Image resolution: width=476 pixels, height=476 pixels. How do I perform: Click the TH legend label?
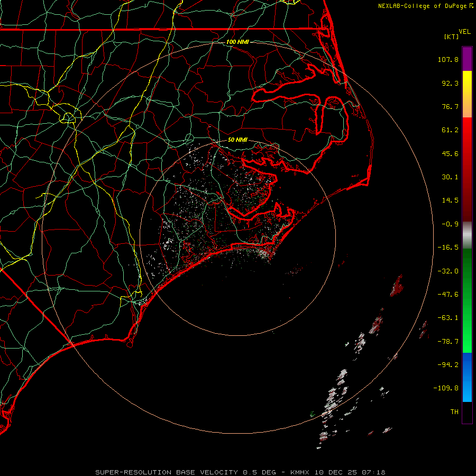point(454,411)
